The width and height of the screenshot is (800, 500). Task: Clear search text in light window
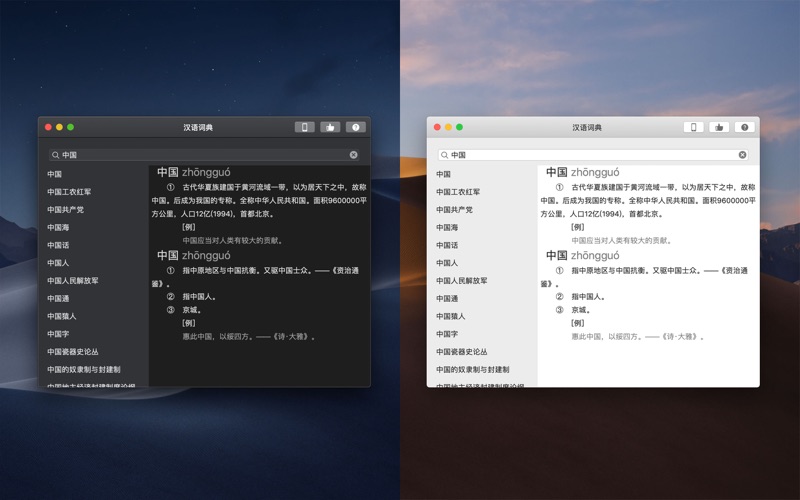[742, 155]
